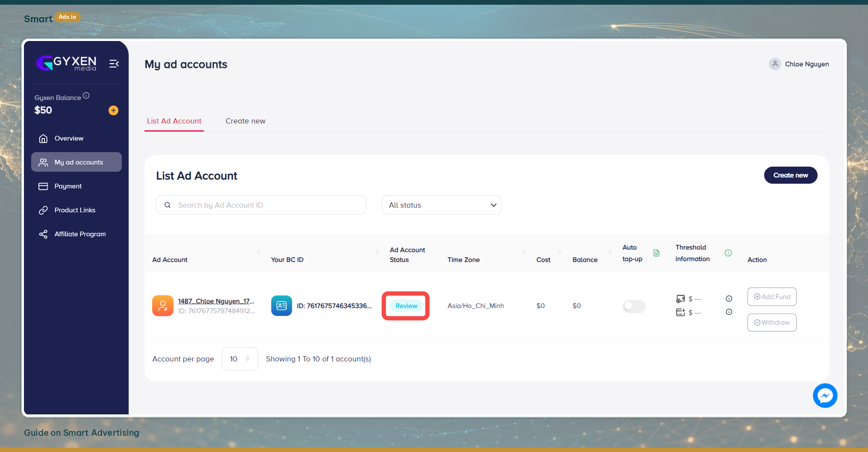The width and height of the screenshot is (868, 452).
Task: Sort by Ad Account column
Action: click(259, 252)
